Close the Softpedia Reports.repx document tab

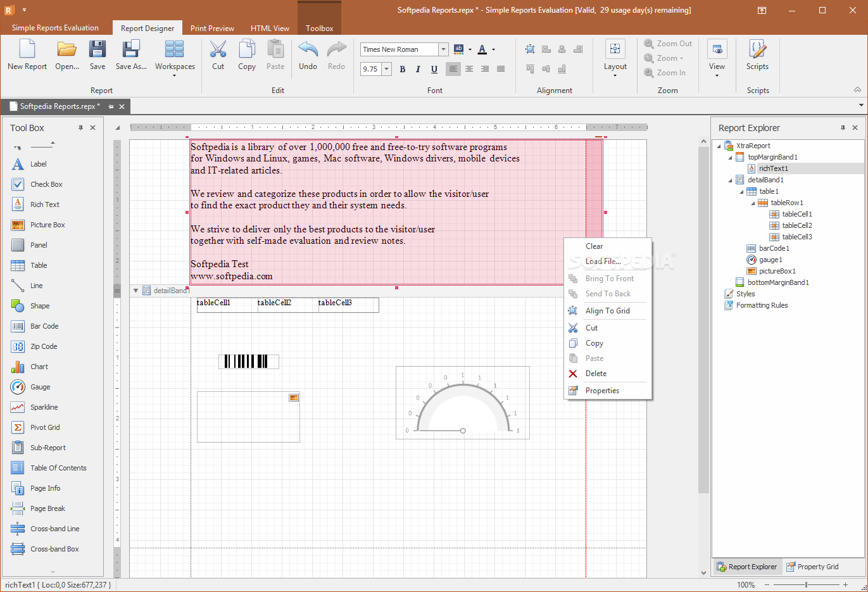tap(122, 106)
